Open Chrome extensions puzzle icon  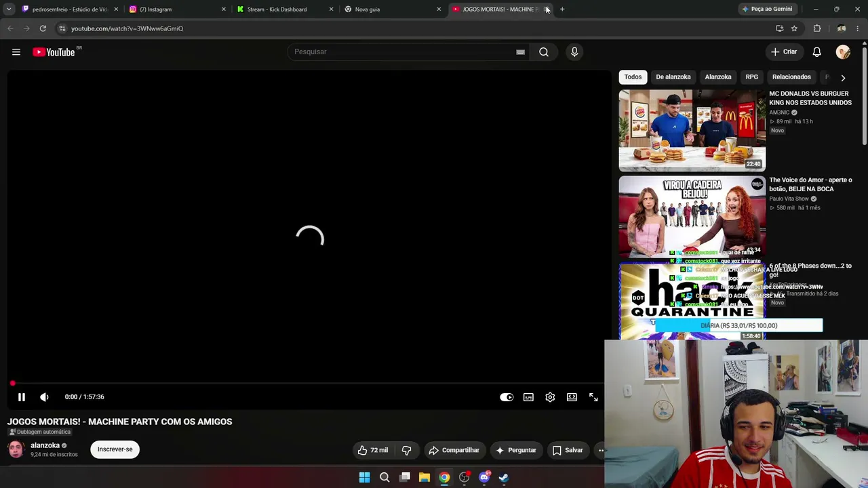[x=817, y=28]
